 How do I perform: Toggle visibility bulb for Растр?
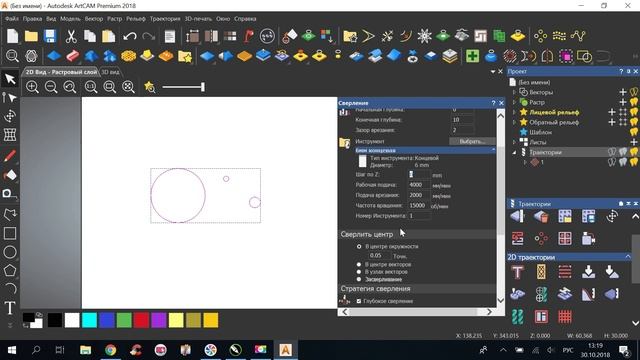click(x=634, y=102)
